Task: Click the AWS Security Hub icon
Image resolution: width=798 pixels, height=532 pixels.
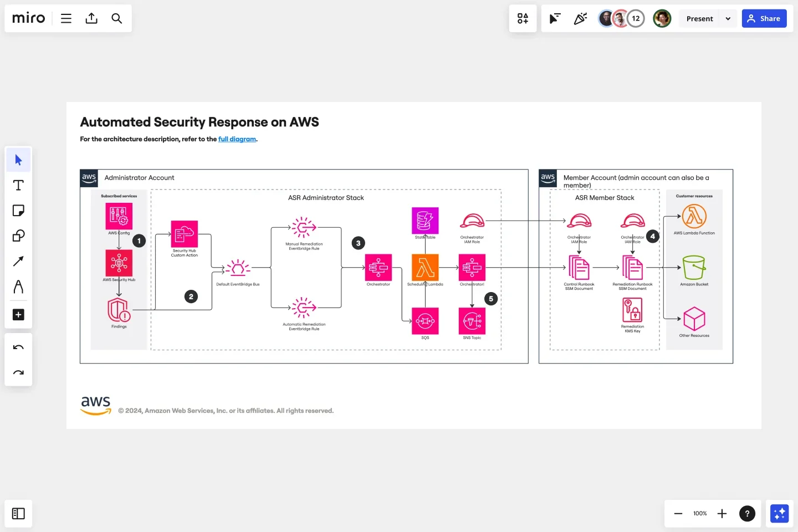Action: [x=119, y=263]
